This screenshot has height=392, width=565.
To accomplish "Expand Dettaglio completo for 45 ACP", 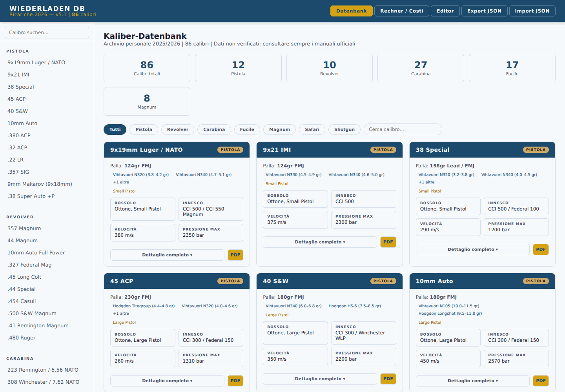I will tap(167, 381).
